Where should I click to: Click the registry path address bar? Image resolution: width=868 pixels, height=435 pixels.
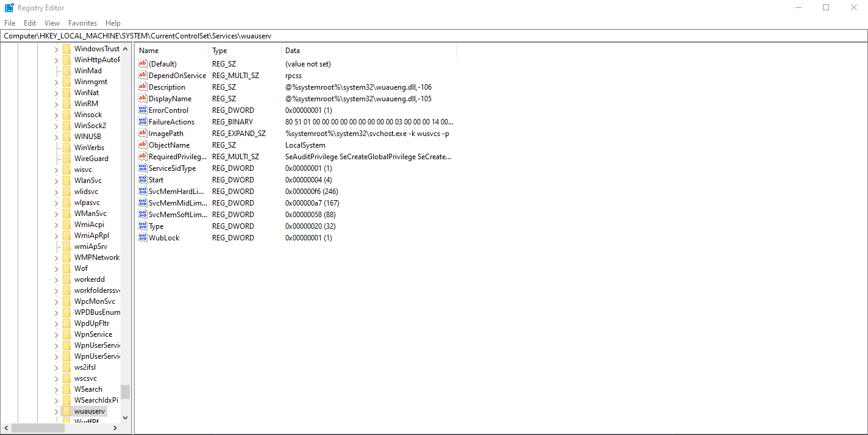coord(433,36)
